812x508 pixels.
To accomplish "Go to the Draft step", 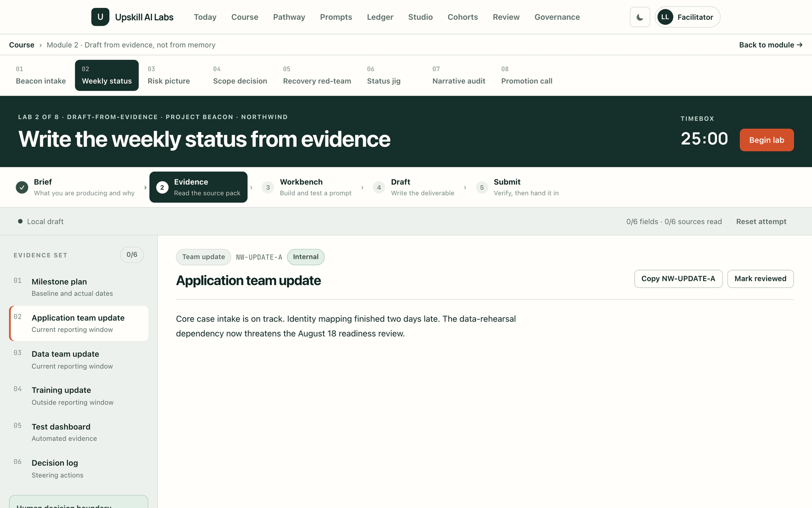I will [x=414, y=187].
